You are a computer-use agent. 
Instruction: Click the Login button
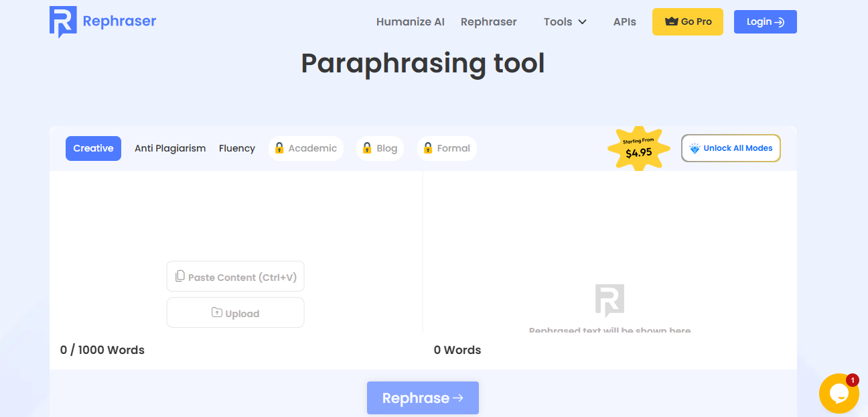765,21
